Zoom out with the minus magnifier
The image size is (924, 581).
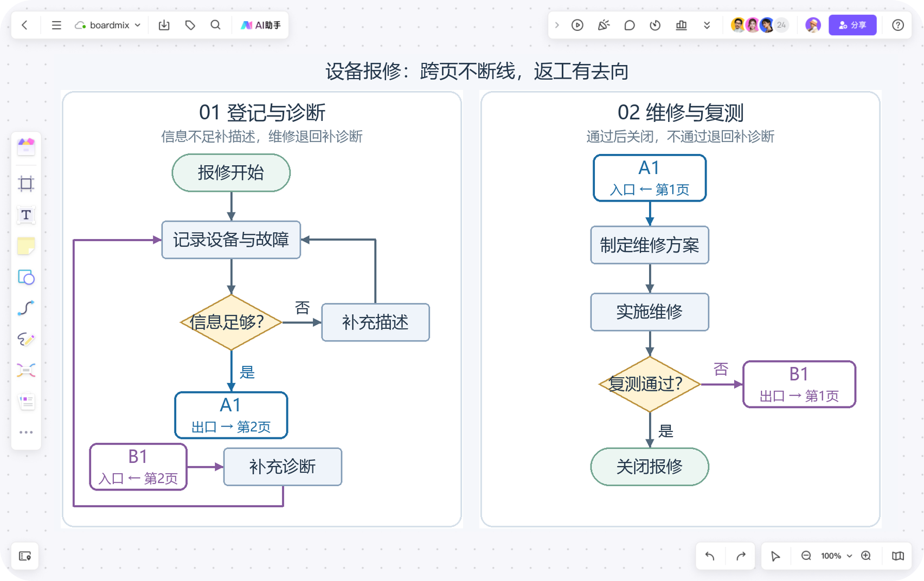tap(806, 556)
